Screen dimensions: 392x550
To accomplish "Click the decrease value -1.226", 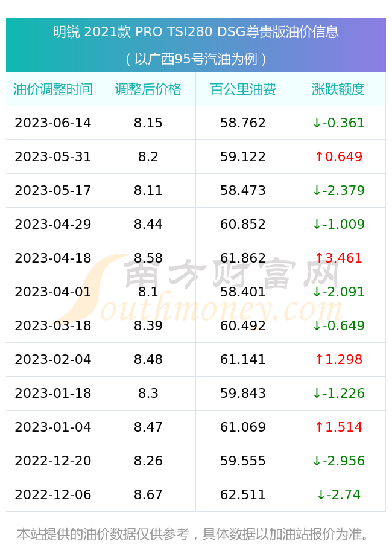I will pos(338,393).
